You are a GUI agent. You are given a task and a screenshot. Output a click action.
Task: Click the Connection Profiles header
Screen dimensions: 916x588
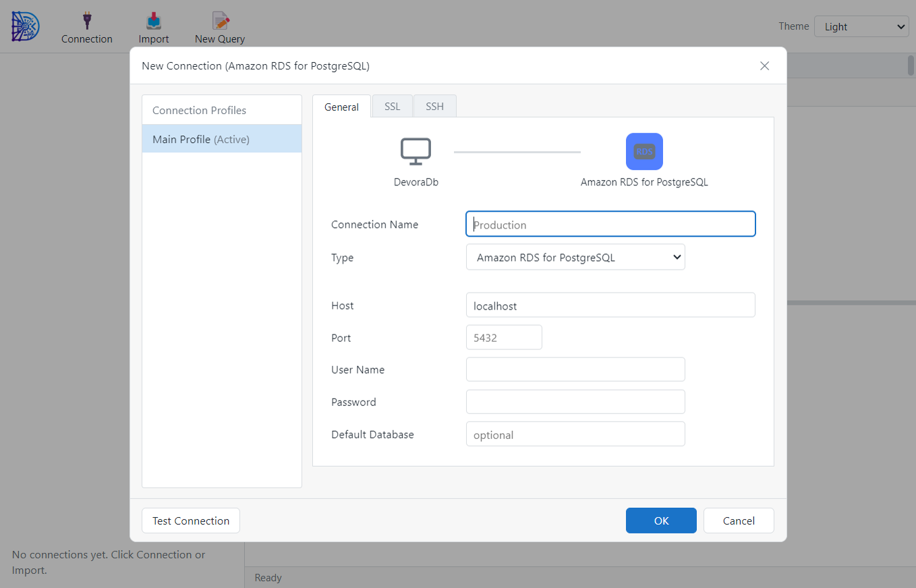click(x=222, y=110)
